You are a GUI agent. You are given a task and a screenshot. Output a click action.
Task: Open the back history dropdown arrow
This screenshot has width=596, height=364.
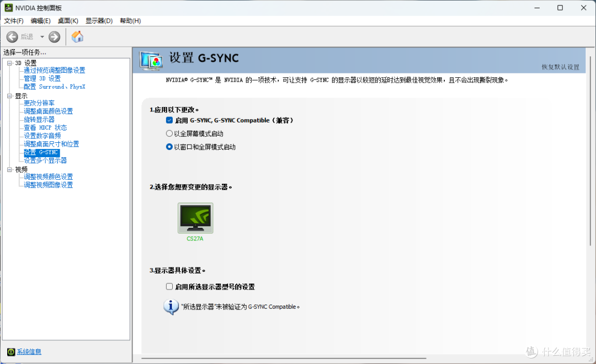tap(42, 37)
